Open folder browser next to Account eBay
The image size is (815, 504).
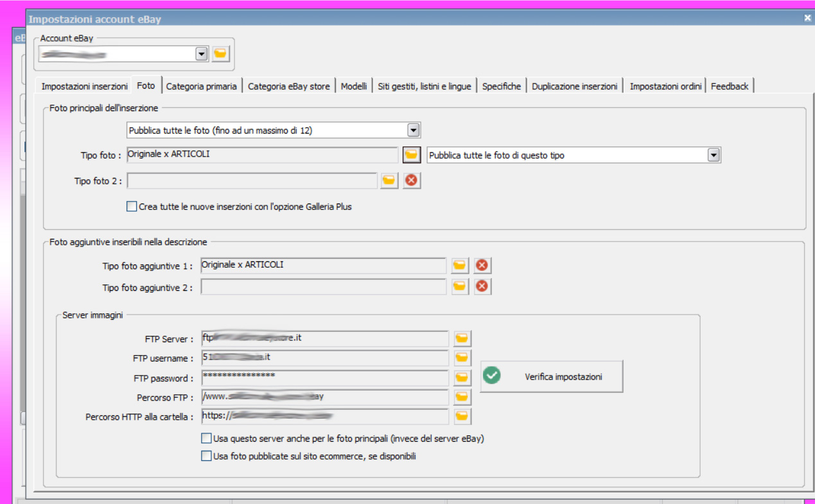[x=220, y=54]
